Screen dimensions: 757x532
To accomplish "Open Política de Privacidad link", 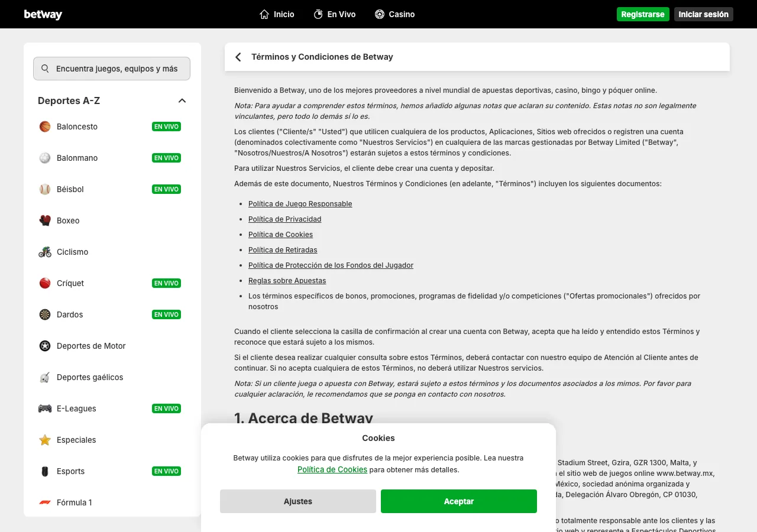I will point(284,219).
